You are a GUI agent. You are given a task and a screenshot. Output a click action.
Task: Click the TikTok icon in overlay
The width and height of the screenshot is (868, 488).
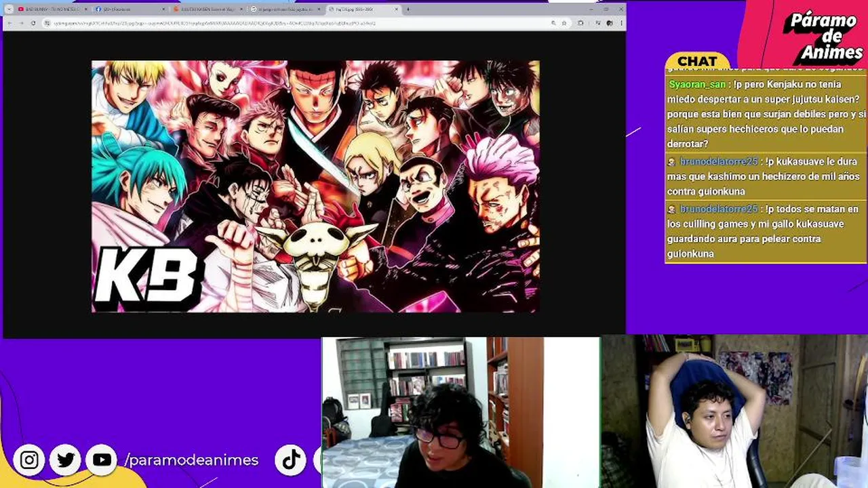pyautogui.click(x=291, y=460)
